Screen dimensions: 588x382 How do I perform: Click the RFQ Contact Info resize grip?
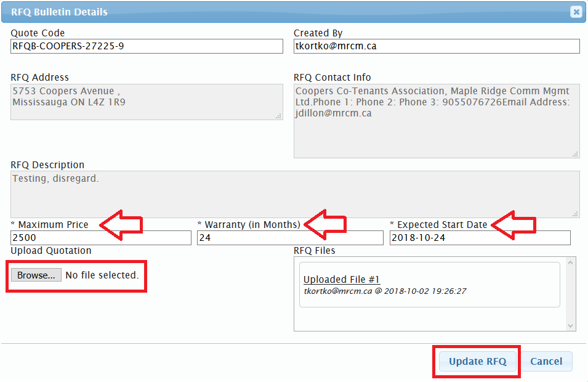575,154
